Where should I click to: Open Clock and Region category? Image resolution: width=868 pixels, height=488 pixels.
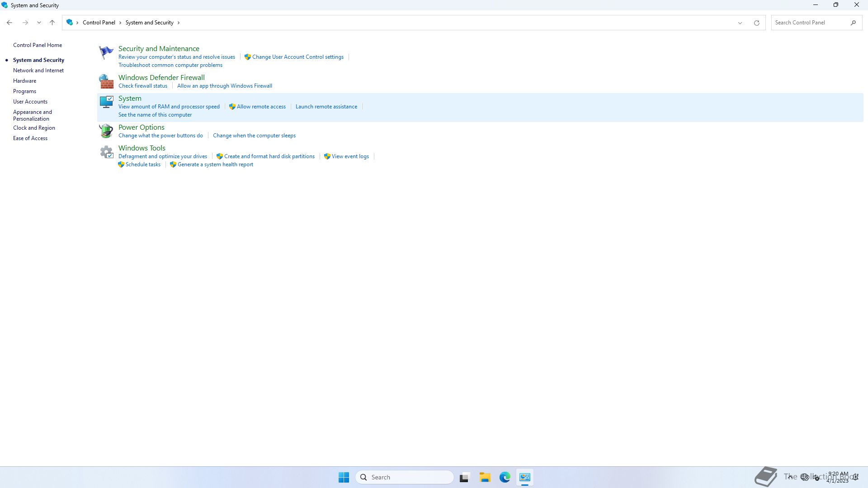point(34,128)
